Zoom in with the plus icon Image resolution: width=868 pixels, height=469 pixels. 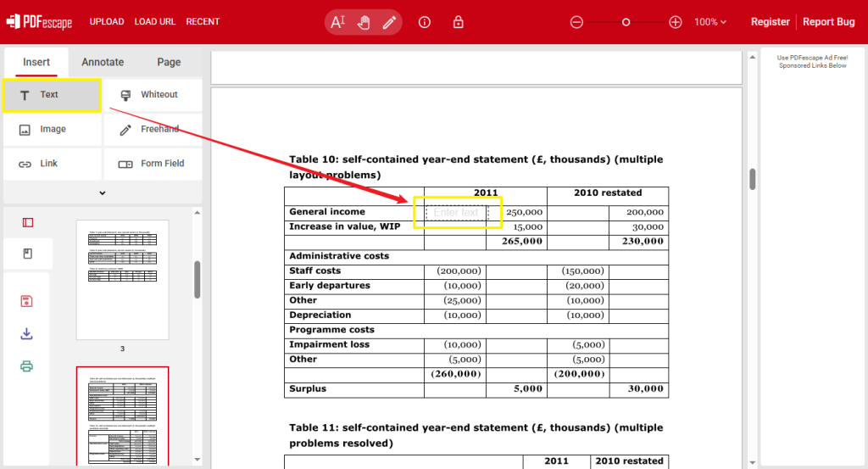[676, 22]
